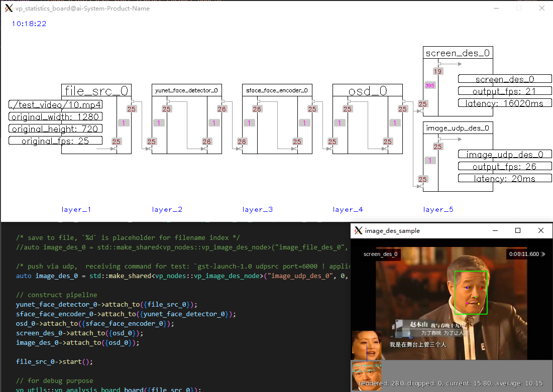Click the screen_des_0 overlay tag in video

(381, 254)
